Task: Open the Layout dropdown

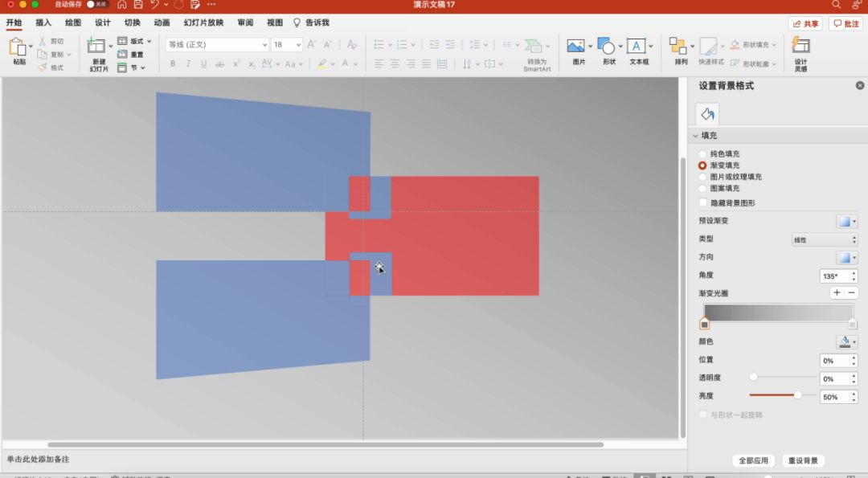Action: click(x=134, y=41)
